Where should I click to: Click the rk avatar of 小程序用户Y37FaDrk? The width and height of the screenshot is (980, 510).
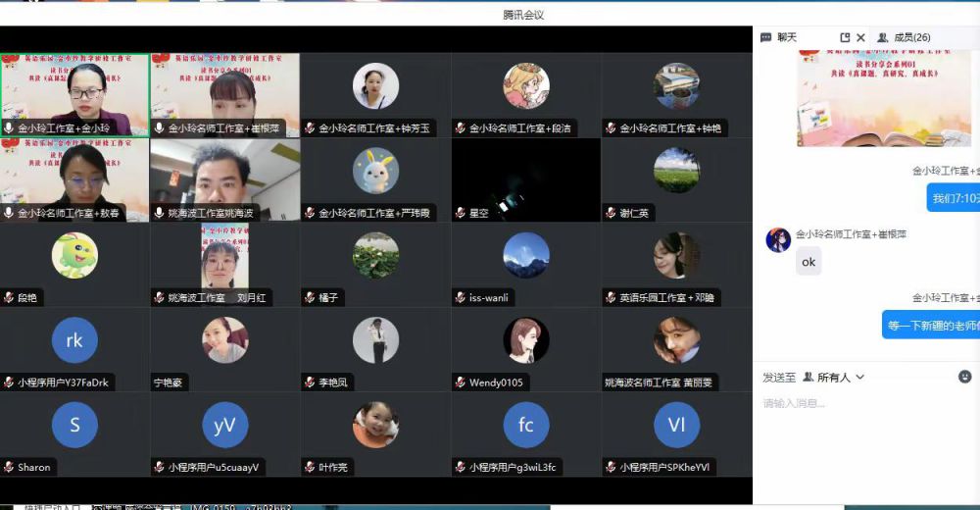point(74,340)
